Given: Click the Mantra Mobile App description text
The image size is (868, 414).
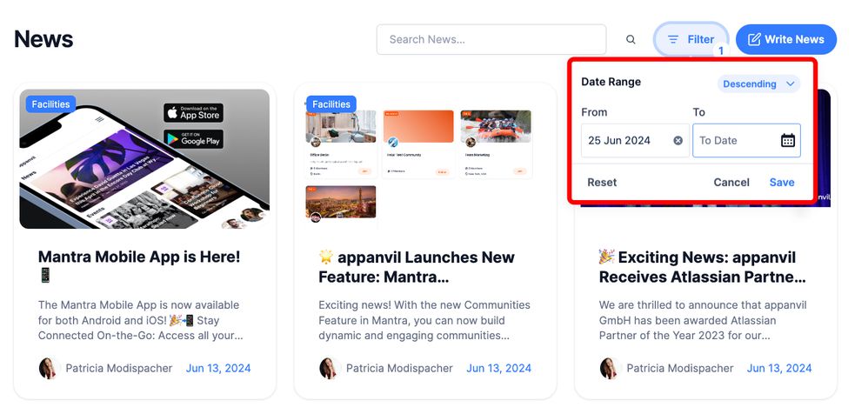Looking at the screenshot, I should (141, 320).
